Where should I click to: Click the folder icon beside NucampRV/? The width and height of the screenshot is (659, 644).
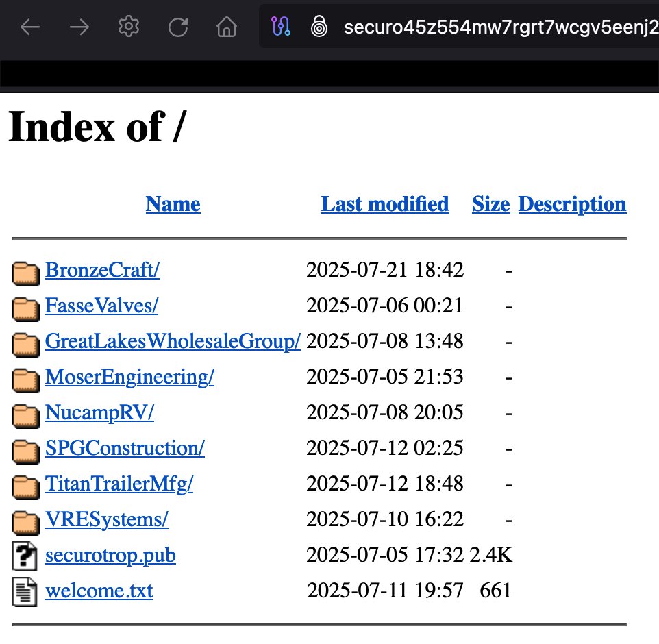click(x=25, y=416)
